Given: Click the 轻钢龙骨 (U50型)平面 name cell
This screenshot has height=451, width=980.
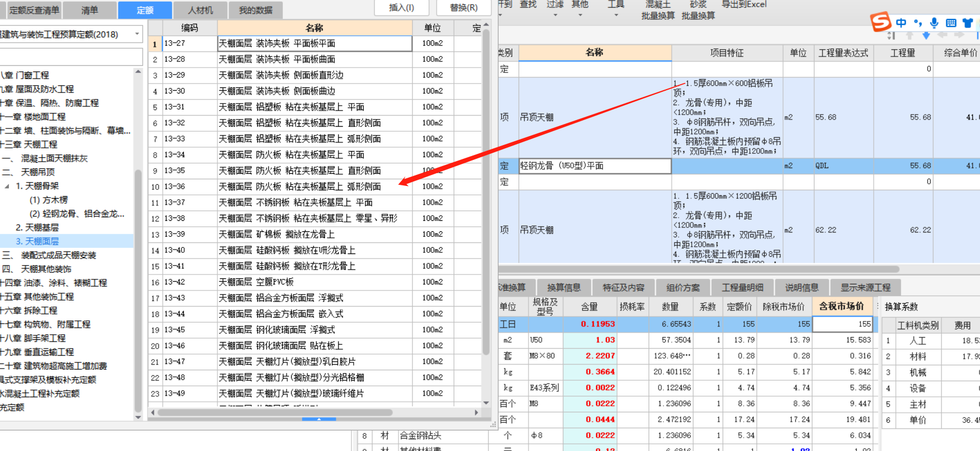Looking at the screenshot, I should [x=595, y=165].
